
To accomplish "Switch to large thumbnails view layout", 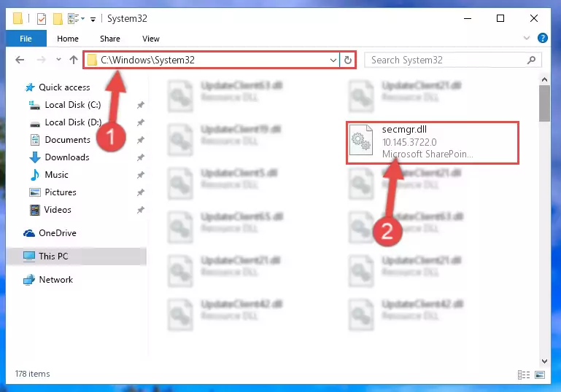I will click(540, 375).
